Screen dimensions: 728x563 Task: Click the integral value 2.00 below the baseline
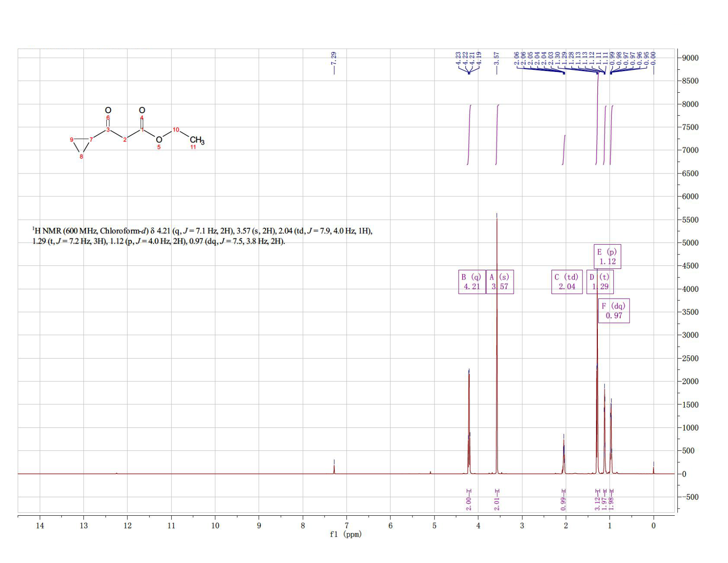469,504
